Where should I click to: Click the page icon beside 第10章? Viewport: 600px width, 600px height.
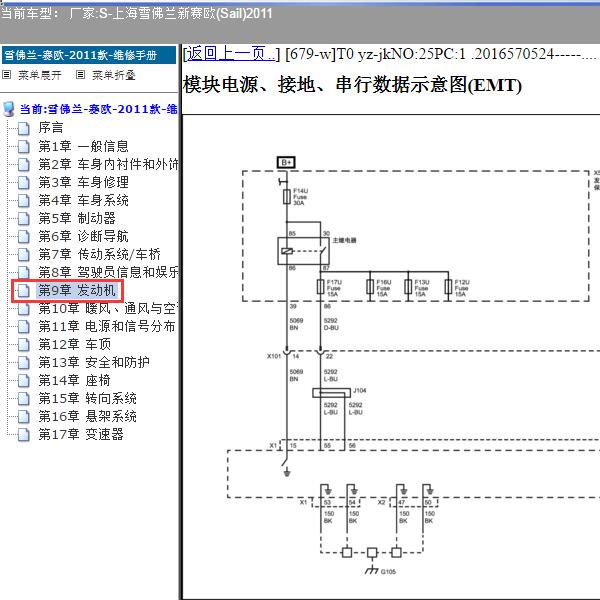(x=23, y=309)
